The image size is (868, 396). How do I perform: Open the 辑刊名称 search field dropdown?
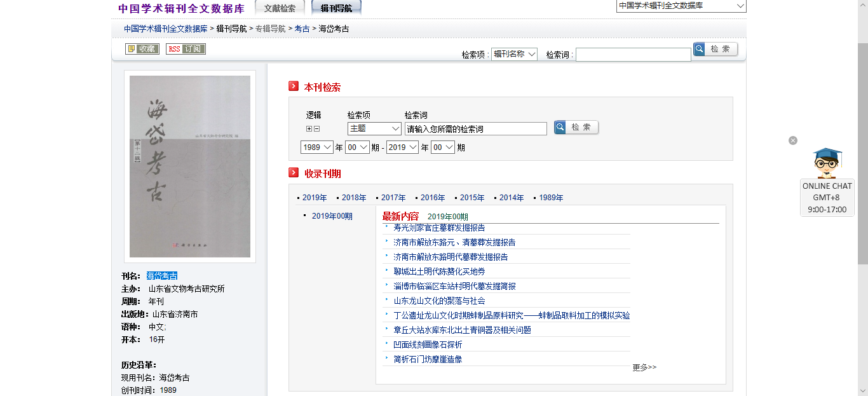point(515,54)
